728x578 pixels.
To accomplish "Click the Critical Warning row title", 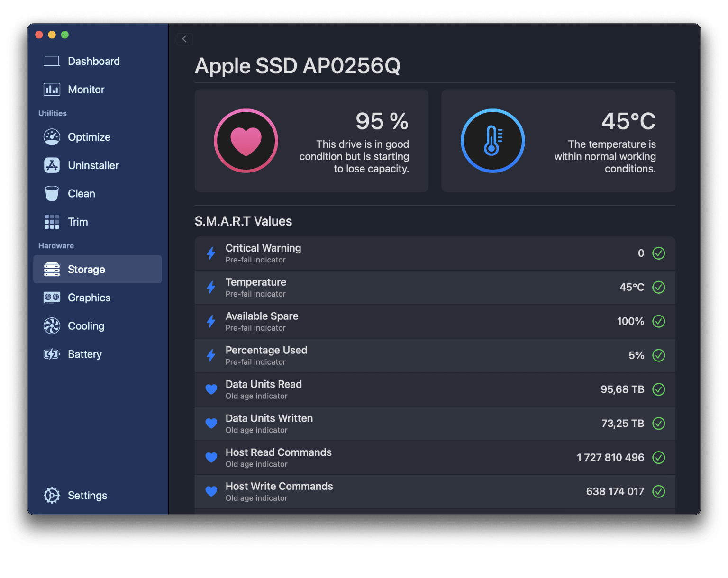I will (263, 248).
